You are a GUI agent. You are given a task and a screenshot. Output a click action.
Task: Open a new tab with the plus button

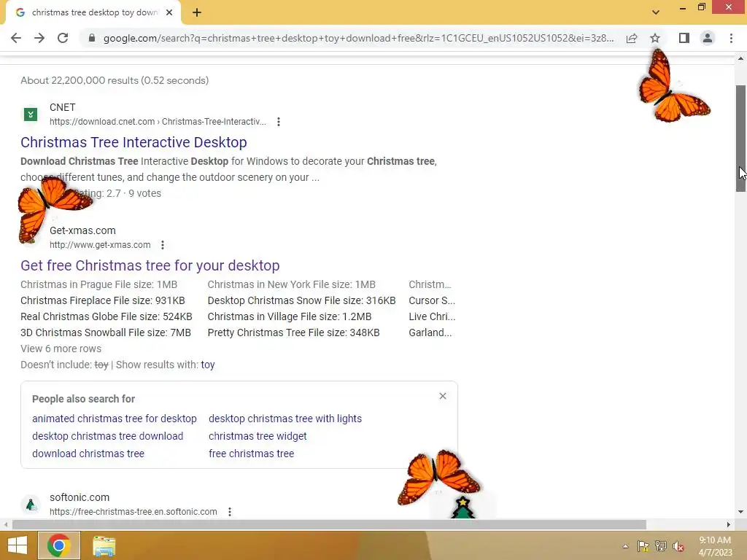[197, 13]
